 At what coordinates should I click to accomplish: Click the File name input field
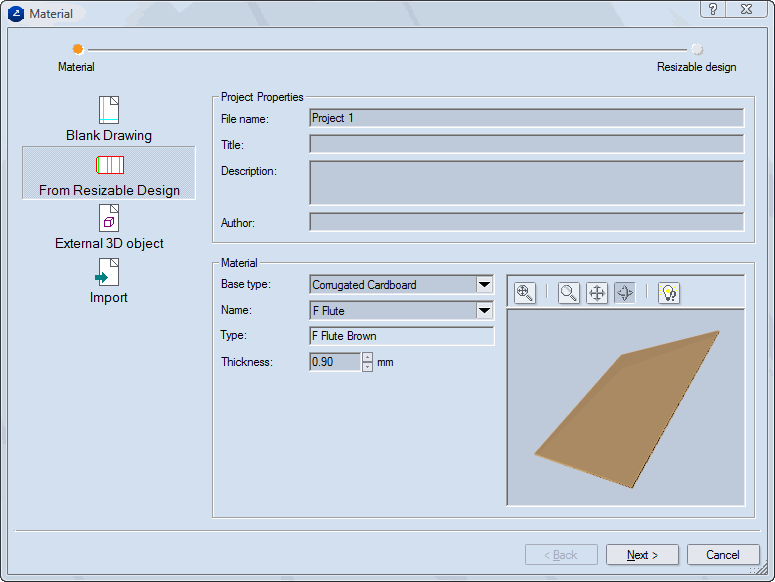click(526, 118)
